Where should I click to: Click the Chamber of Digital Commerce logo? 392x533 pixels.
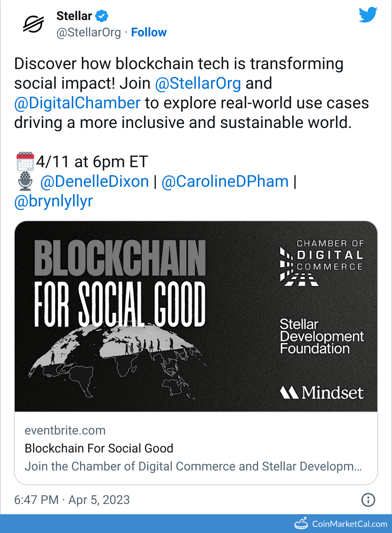coord(322,262)
